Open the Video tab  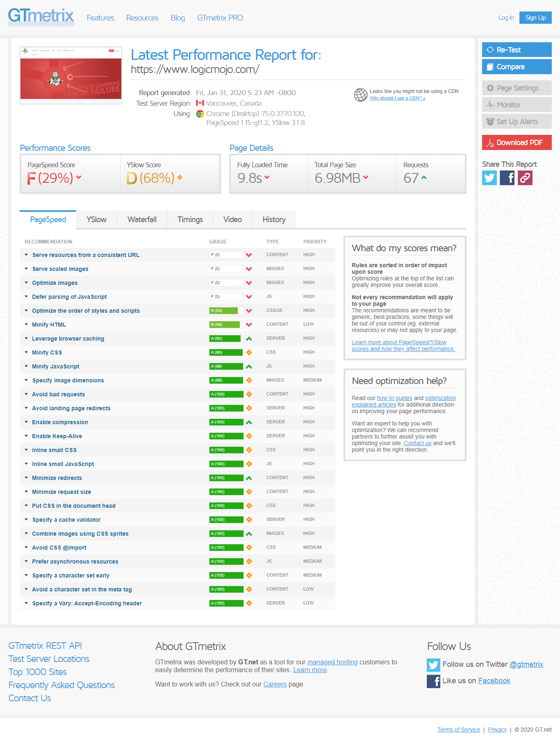point(232,220)
